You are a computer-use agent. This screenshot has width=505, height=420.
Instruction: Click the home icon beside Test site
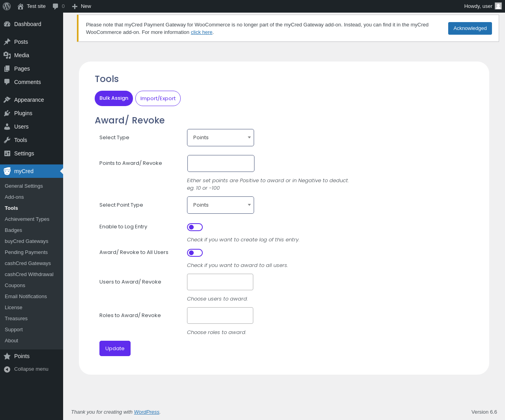click(21, 6)
